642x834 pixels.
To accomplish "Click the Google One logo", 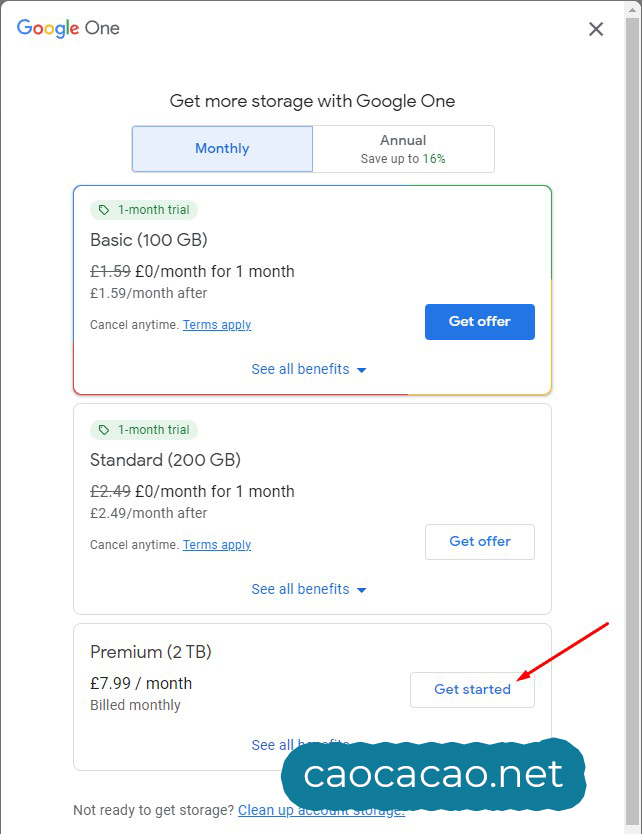I will 68,28.
